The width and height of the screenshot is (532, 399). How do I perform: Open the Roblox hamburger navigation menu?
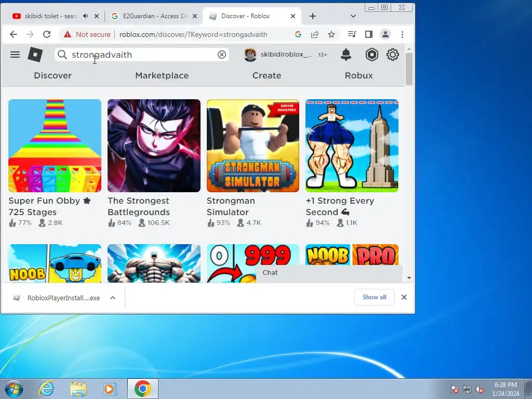pyautogui.click(x=15, y=55)
